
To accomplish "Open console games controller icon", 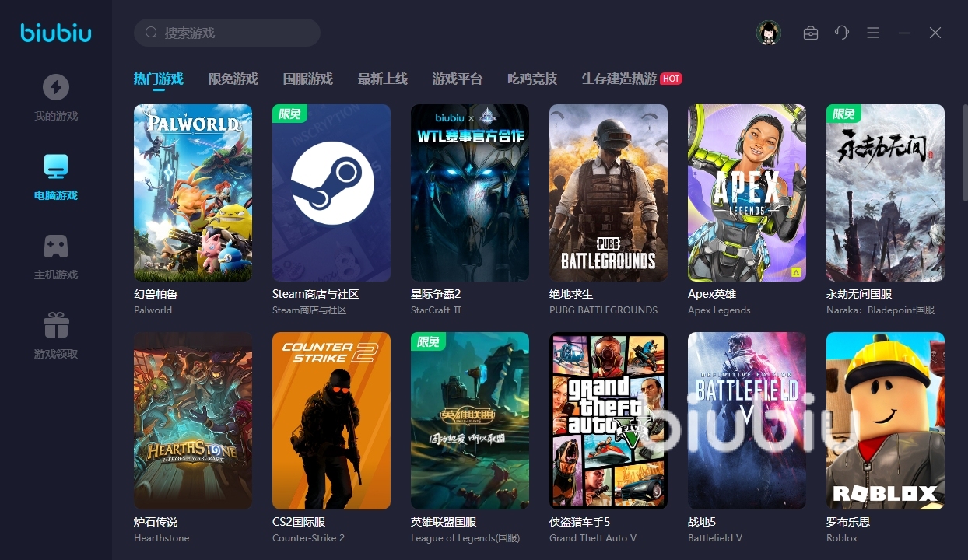I will coord(55,247).
